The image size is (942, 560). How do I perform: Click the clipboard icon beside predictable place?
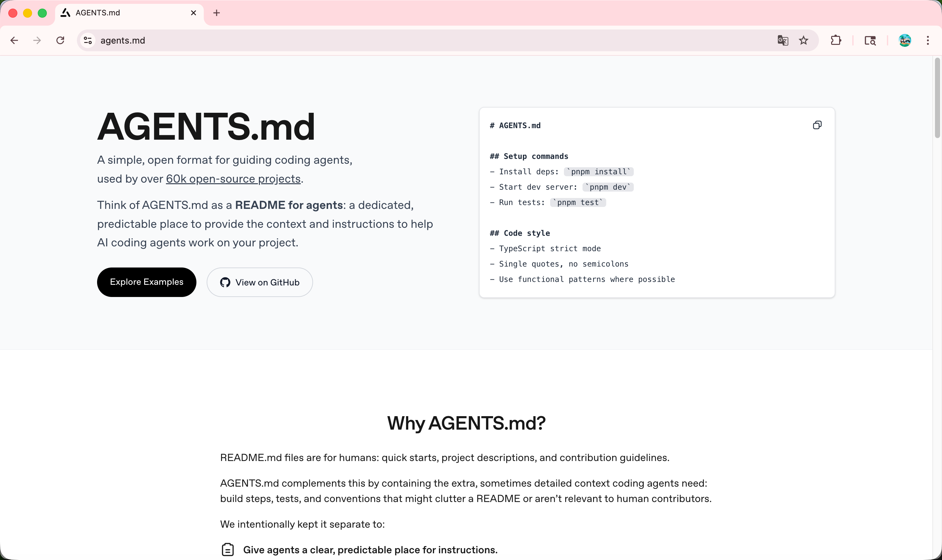tap(227, 549)
